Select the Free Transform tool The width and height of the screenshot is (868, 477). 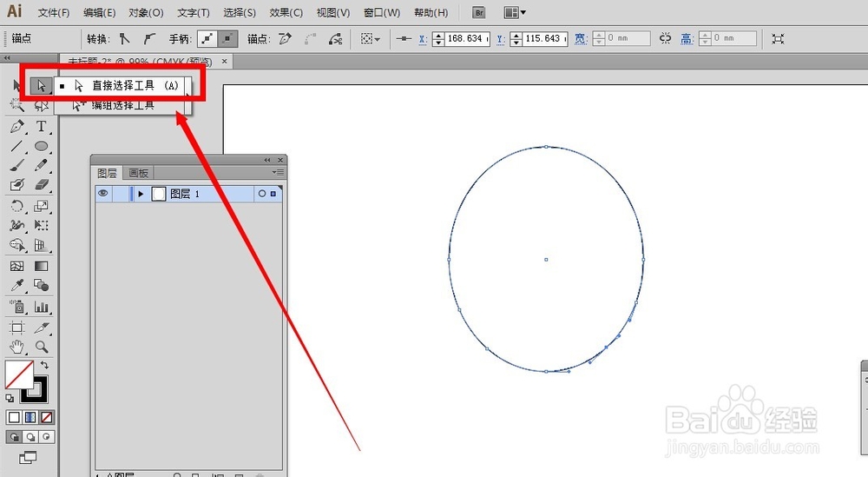click(41, 226)
